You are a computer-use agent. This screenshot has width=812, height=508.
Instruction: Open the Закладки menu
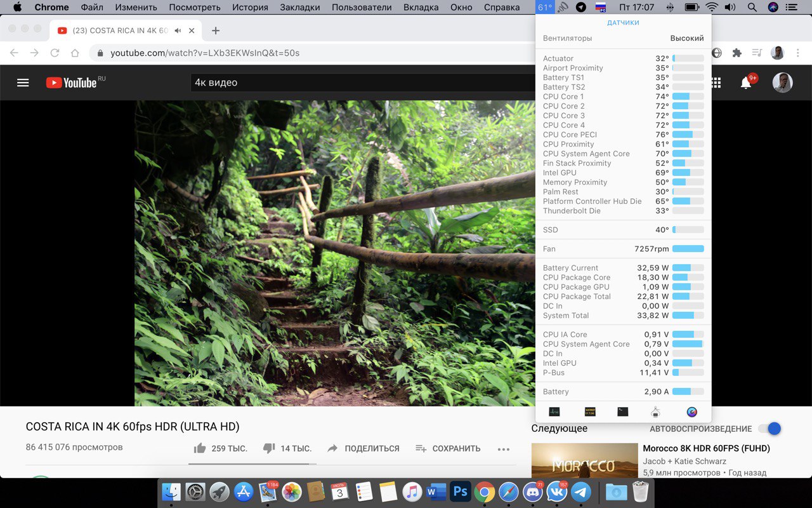tap(299, 8)
